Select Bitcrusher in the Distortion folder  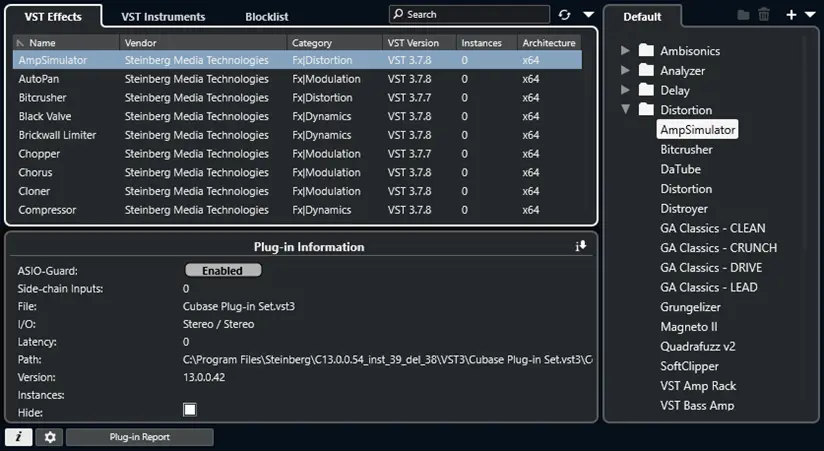point(686,149)
